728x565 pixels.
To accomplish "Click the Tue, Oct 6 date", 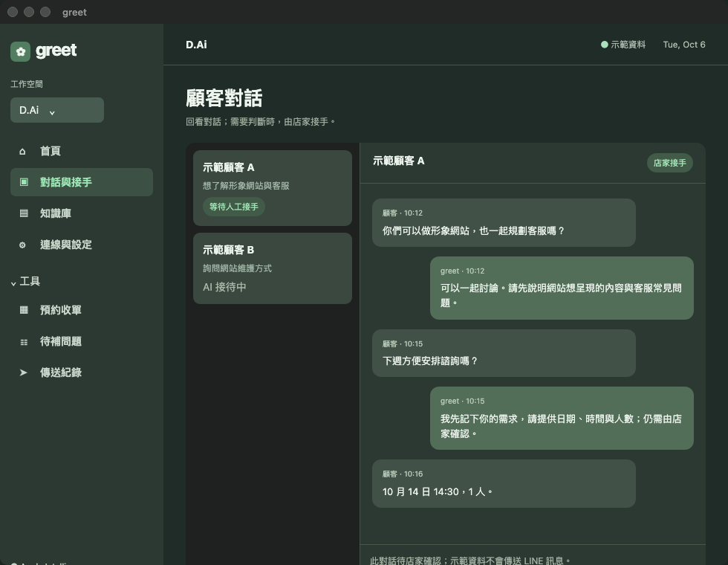I will pos(684,45).
